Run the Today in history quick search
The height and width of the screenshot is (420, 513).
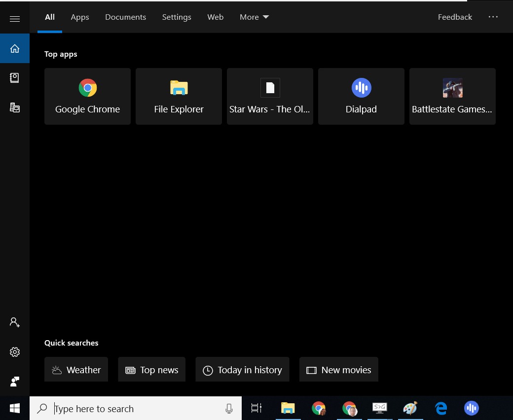242,370
